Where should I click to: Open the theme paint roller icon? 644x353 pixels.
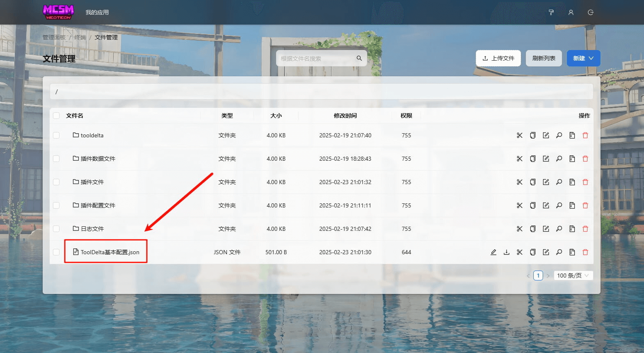[x=551, y=12]
